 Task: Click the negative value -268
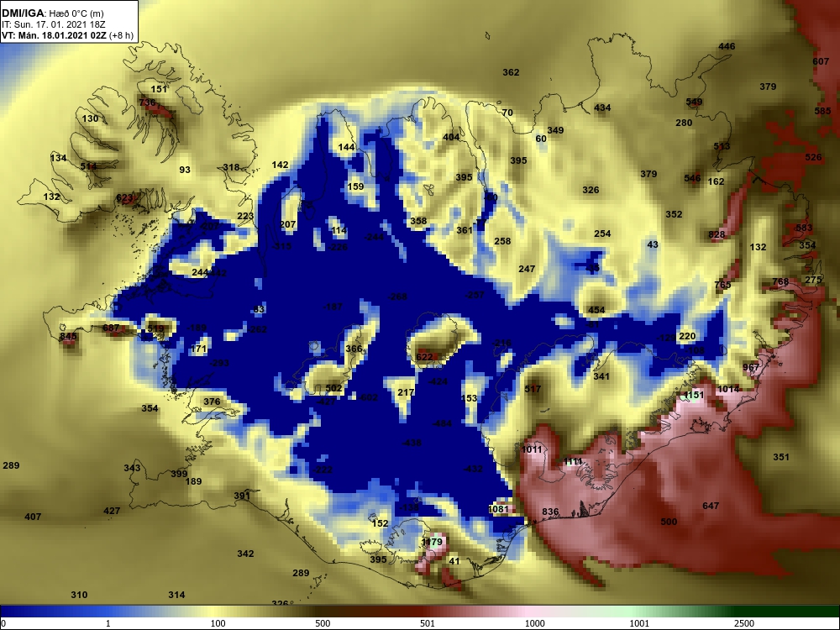pyautogui.click(x=397, y=297)
